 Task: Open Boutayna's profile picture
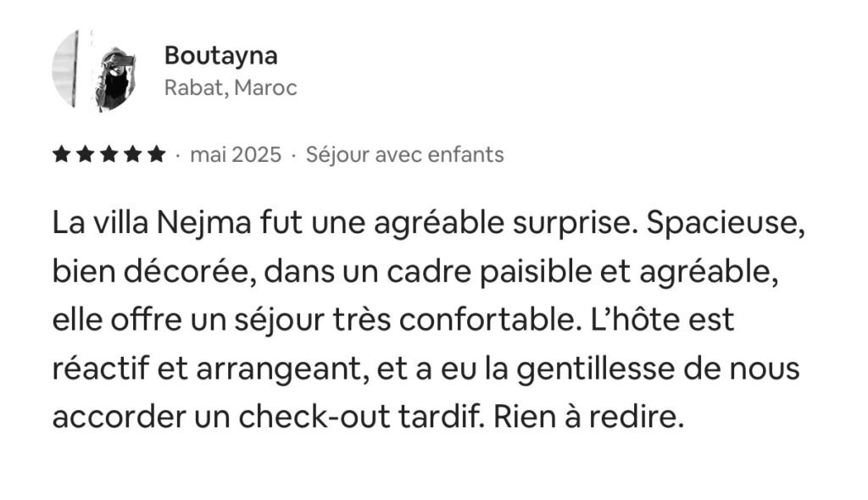click(x=93, y=71)
